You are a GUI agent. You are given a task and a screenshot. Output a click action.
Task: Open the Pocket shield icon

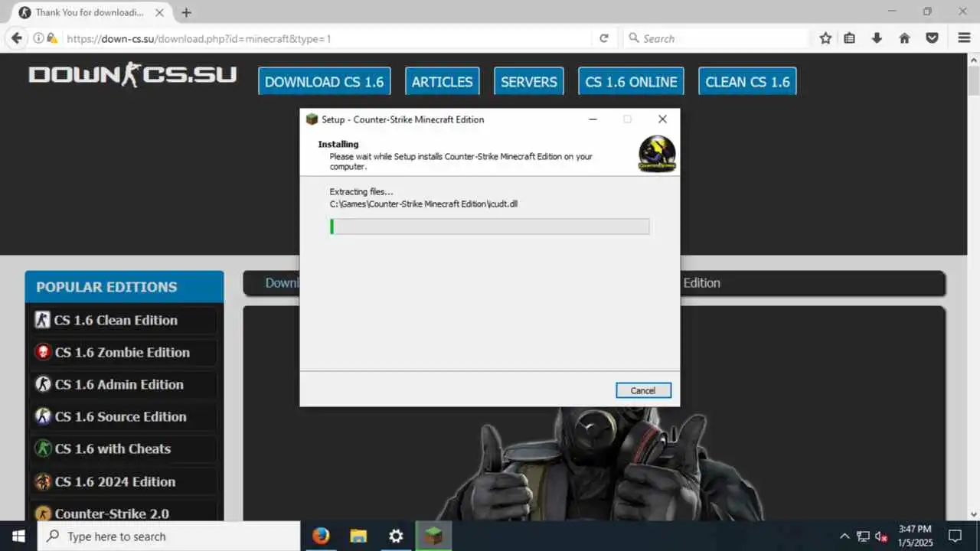click(932, 38)
